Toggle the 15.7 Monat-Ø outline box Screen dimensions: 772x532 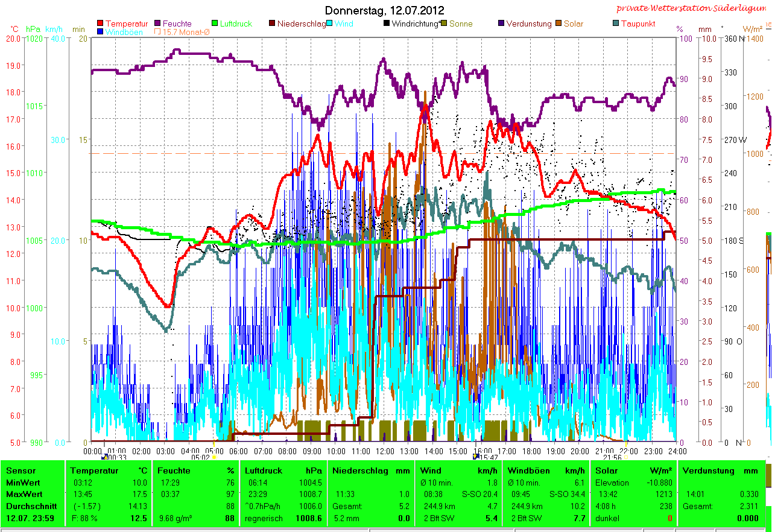click(x=158, y=32)
